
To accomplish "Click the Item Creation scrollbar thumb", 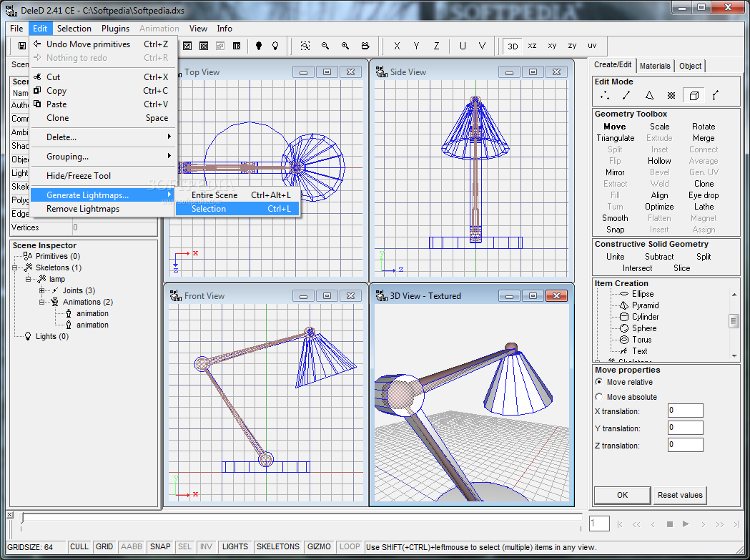I will coord(734,321).
